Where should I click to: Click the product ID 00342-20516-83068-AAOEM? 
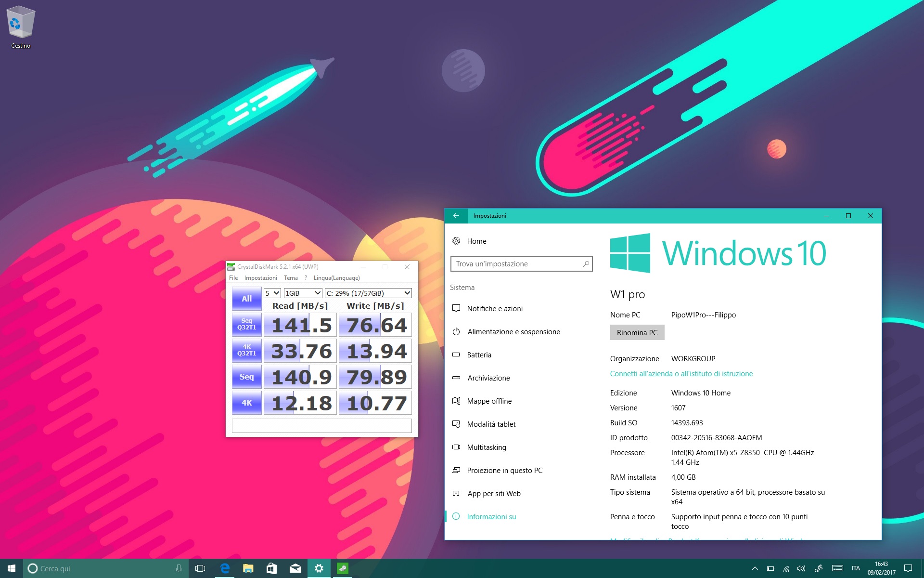click(x=717, y=438)
